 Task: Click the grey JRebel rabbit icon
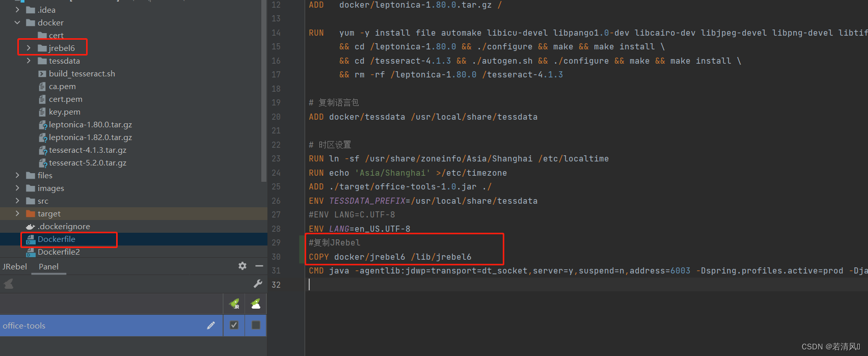click(x=9, y=284)
